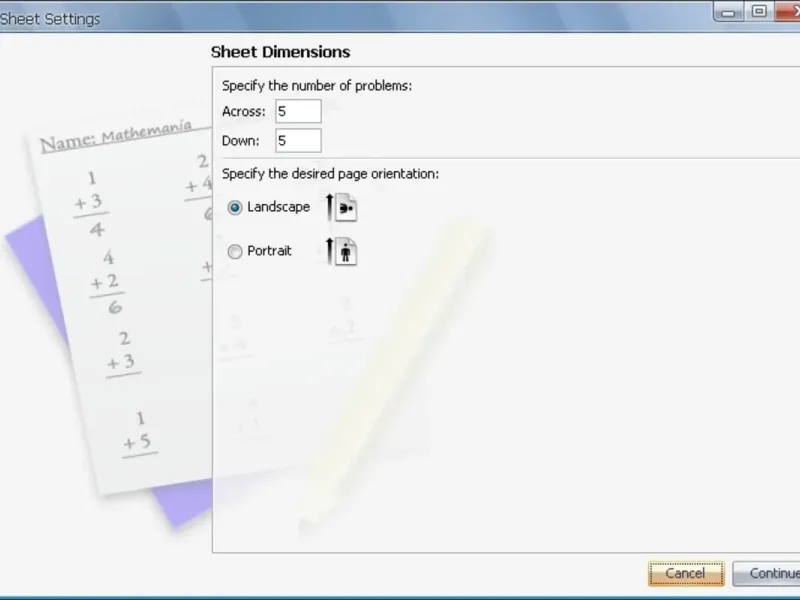Click the Sheet Settings window title
The height and width of the screenshot is (600, 800).
pos(50,19)
